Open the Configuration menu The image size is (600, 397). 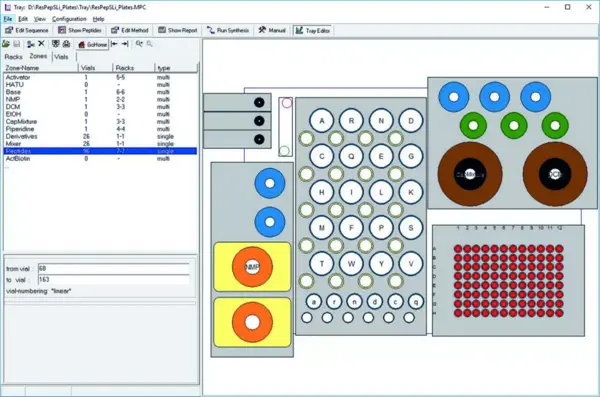point(69,19)
